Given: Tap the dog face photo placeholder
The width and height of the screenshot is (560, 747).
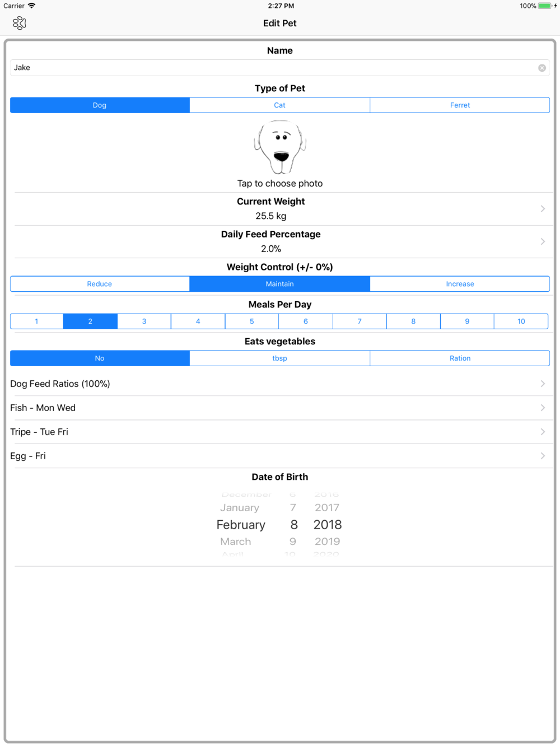Looking at the screenshot, I should (x=280, y=147).
